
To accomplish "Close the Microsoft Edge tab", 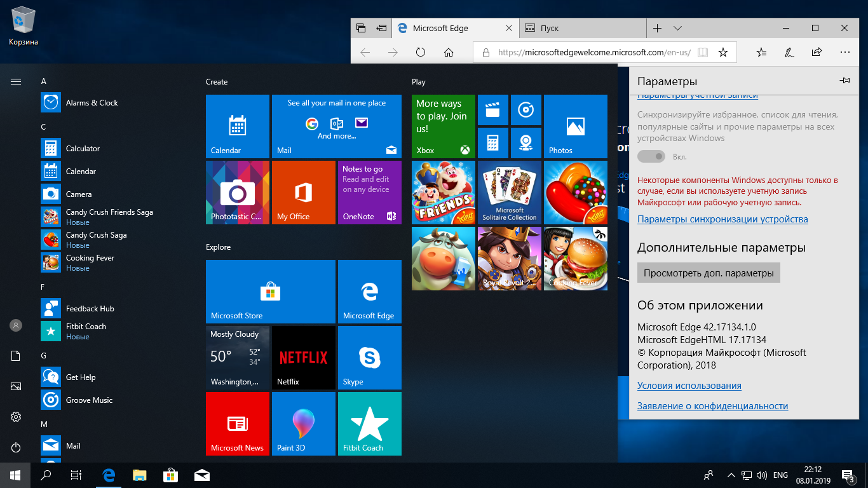I will (x=508, y=29).
